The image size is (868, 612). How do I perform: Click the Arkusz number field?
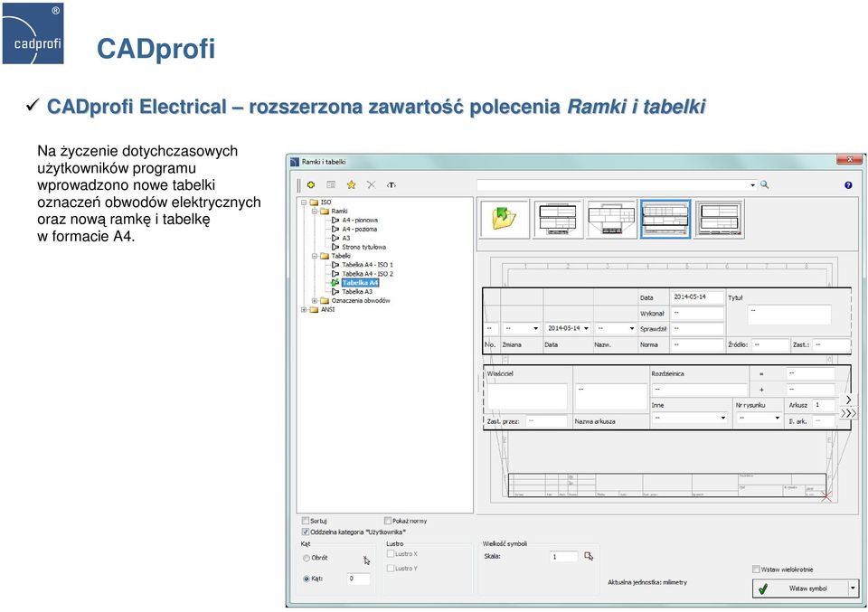(824, 405)
